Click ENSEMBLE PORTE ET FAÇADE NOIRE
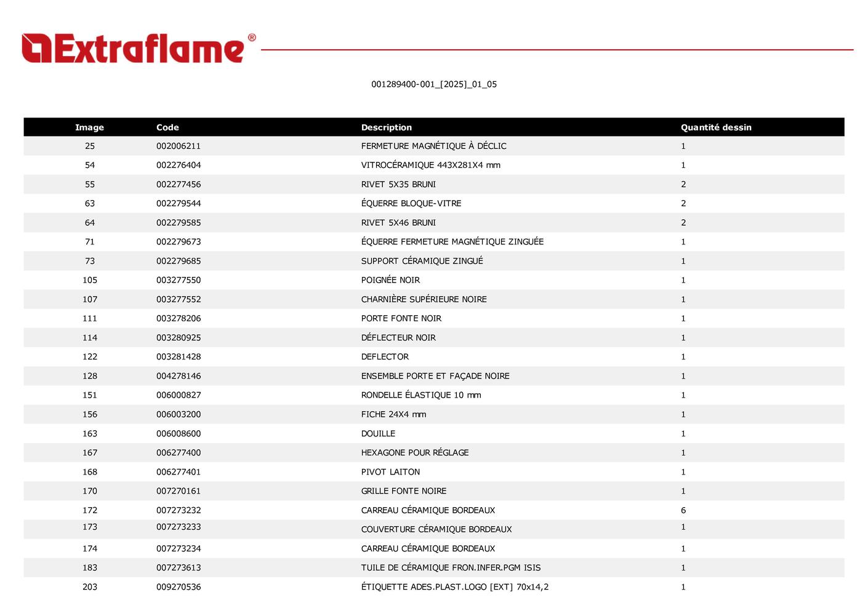868x613 pixels. pyautogui.click(x=435, y=376)
